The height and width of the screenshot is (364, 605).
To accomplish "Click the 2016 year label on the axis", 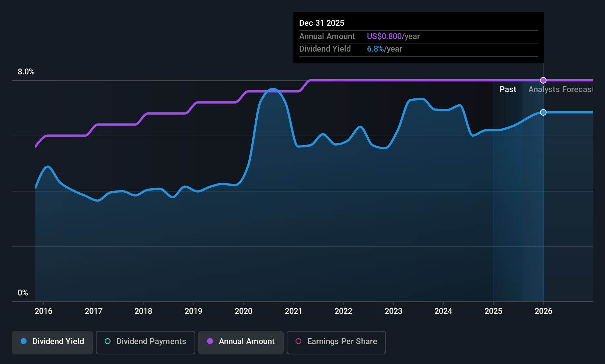I will (43, 311).
